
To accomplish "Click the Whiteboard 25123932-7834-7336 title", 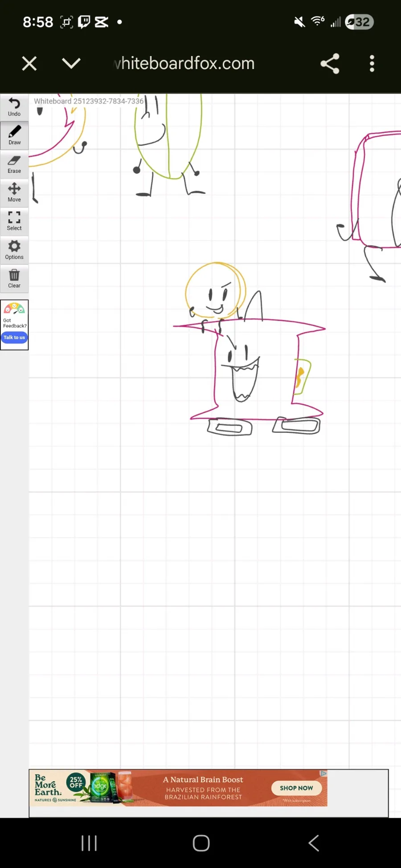I will 89,101.
